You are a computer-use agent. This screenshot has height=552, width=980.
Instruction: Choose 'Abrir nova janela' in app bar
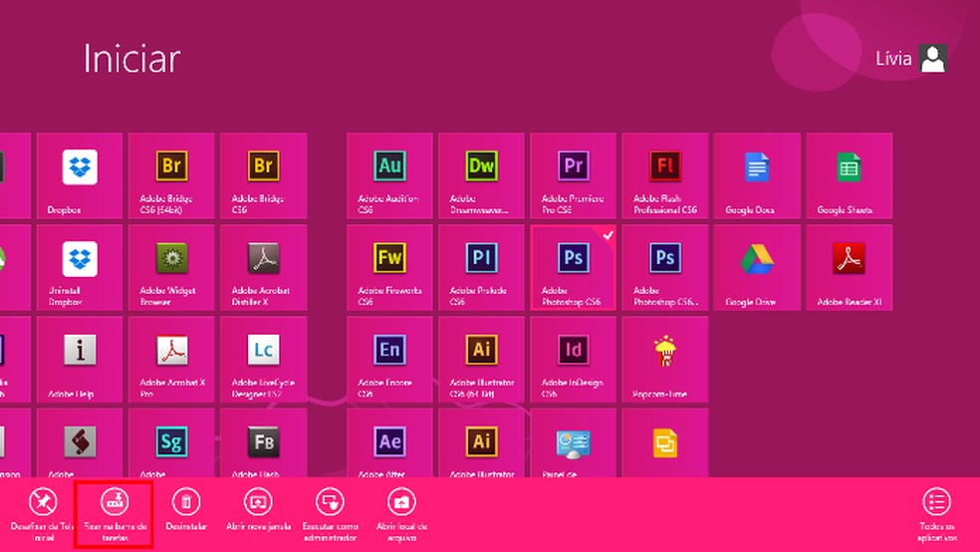click(x=257, y=502)
